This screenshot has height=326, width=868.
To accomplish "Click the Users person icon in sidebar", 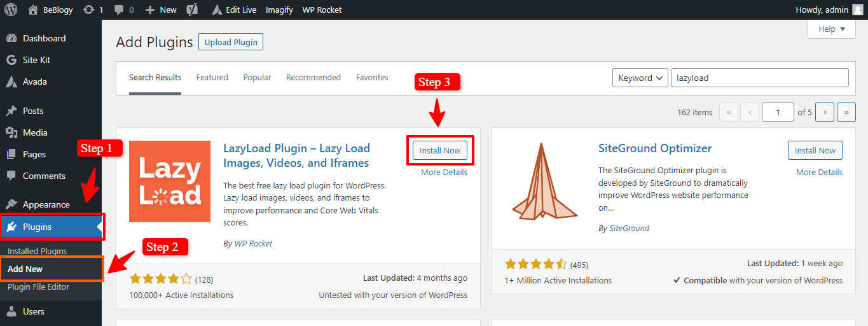I will pyautogui.click(x=11, y=311).
